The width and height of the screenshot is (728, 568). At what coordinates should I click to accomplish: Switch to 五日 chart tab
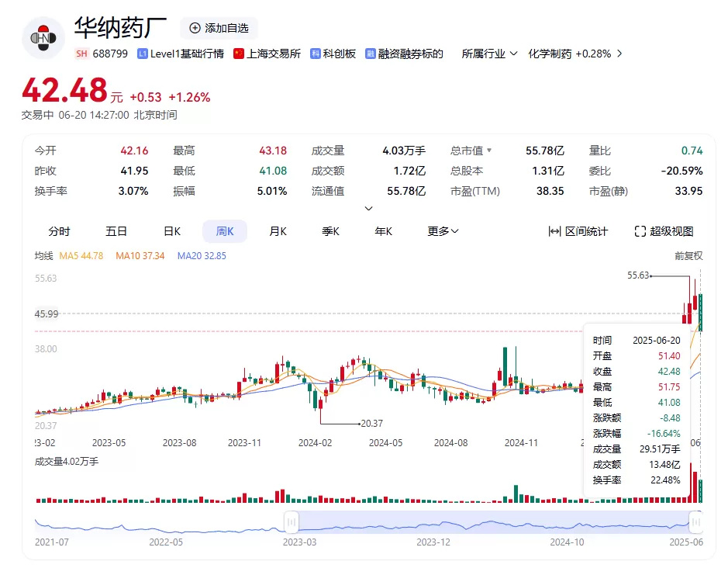116,231
